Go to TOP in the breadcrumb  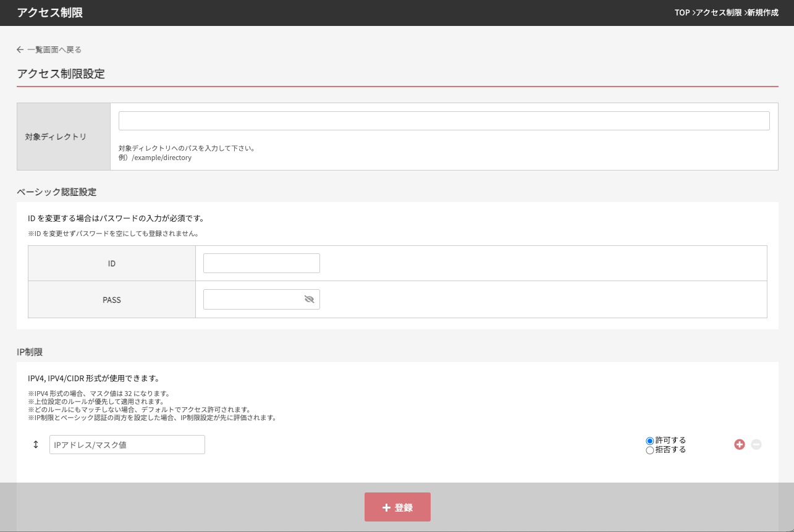pos(682,13)
